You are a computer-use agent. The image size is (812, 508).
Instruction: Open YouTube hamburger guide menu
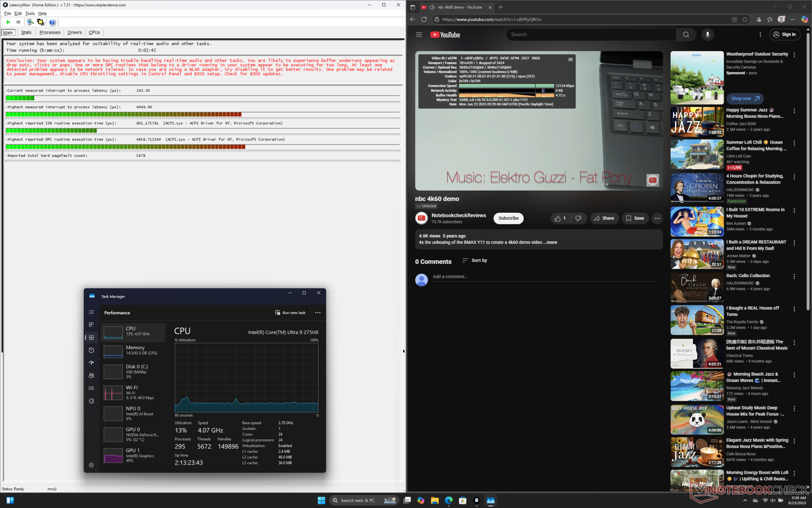tap(419, 35)
